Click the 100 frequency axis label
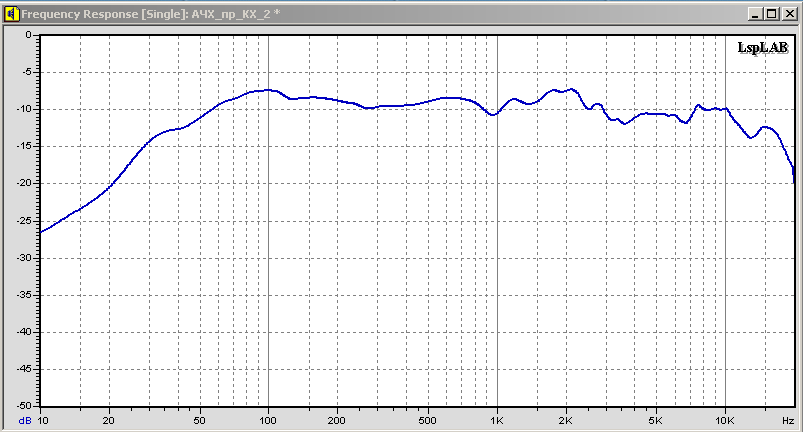This screenshot has height=432, width=803. click(267, 421)
